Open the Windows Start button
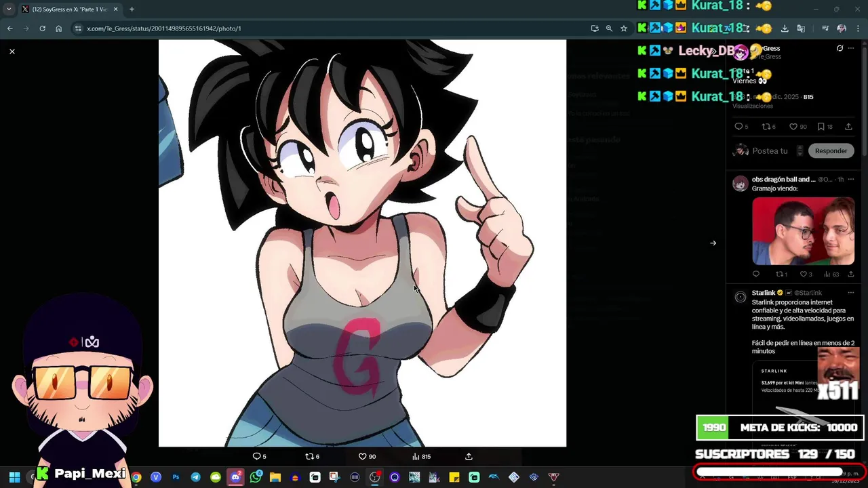This screenshot has width=868, height=488. [14, 477]
